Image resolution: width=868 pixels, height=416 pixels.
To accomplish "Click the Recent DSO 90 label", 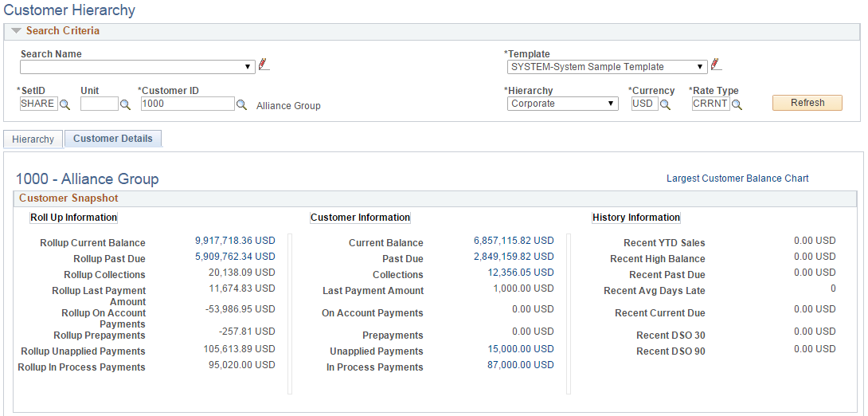I will (x=671, y=351).
